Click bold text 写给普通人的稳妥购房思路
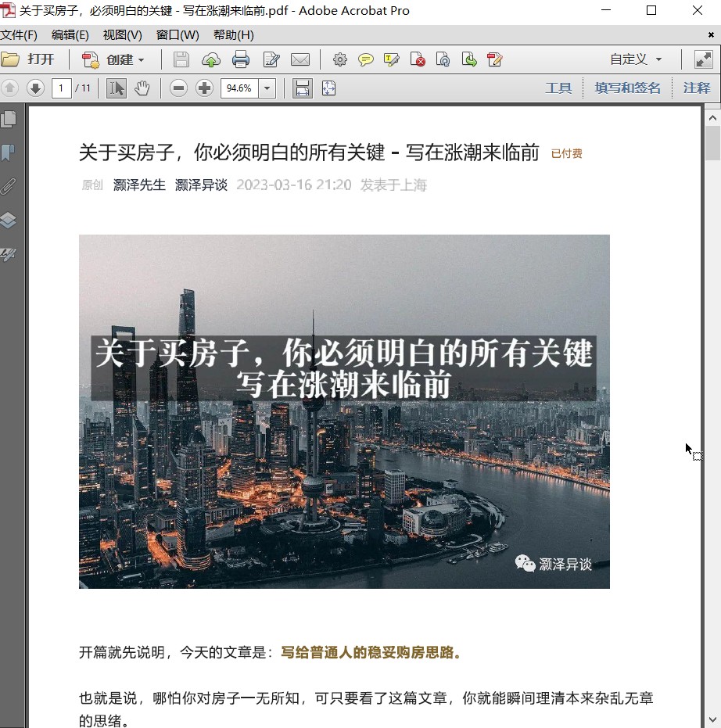 (371, 652)
